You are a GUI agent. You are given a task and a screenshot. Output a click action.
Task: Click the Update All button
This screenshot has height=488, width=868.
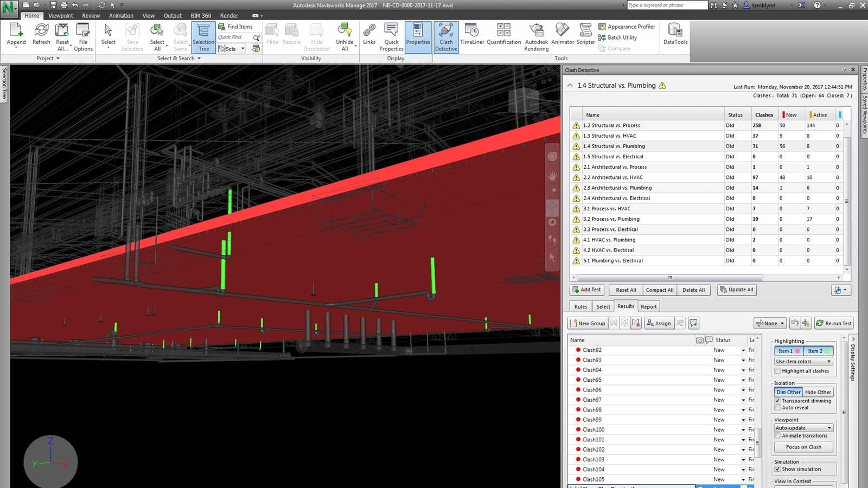pyautogui.click(x=736, y=290)
